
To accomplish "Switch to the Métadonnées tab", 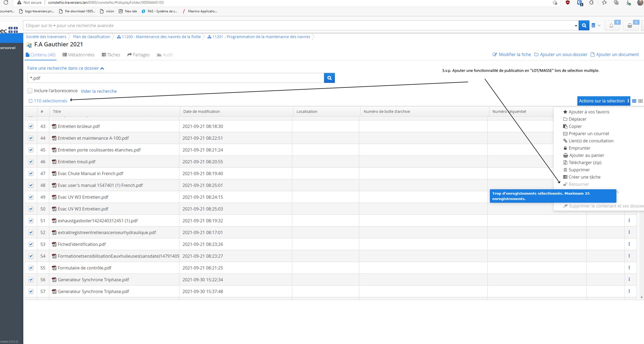I will tap(78, 55).
